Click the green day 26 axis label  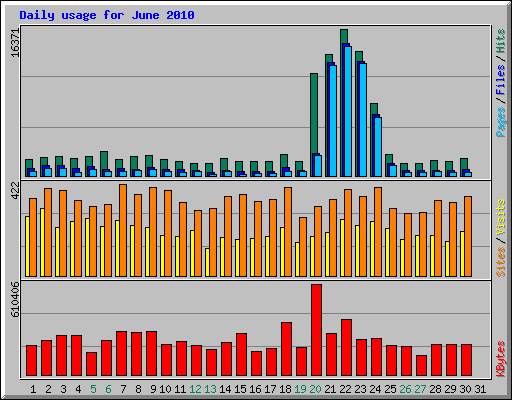[405, 389]
